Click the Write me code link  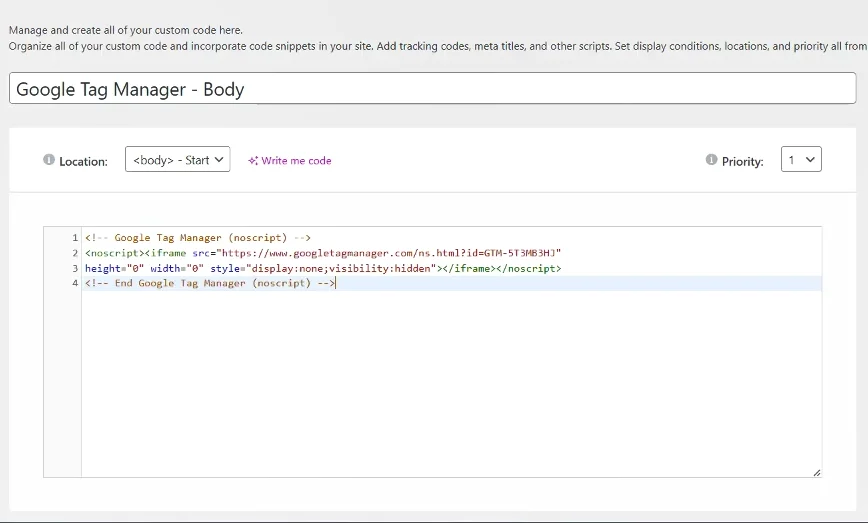tap(296, 160)
